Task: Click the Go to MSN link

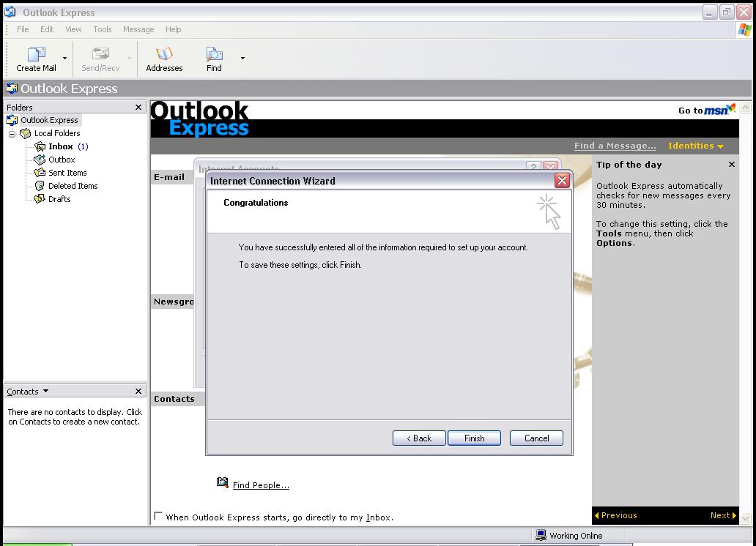Action: pos(707,110)
